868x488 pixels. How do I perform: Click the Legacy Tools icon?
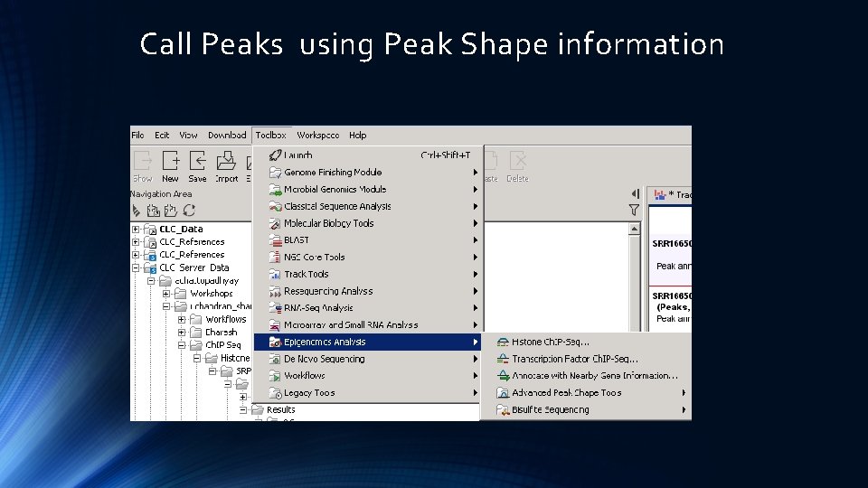coord(275,393)
